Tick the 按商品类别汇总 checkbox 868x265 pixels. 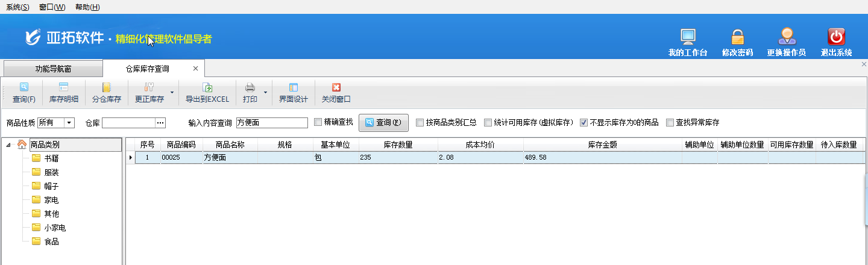point(420,122)
